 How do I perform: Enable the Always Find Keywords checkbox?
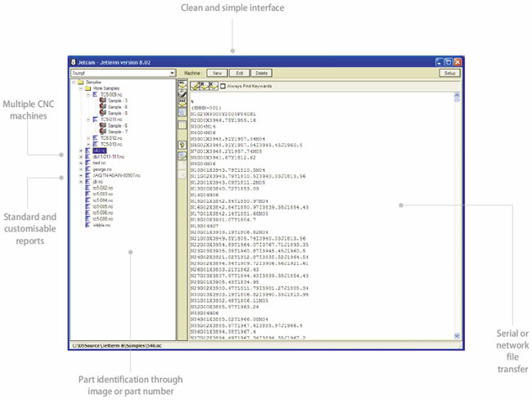click(x=223, y=86)
